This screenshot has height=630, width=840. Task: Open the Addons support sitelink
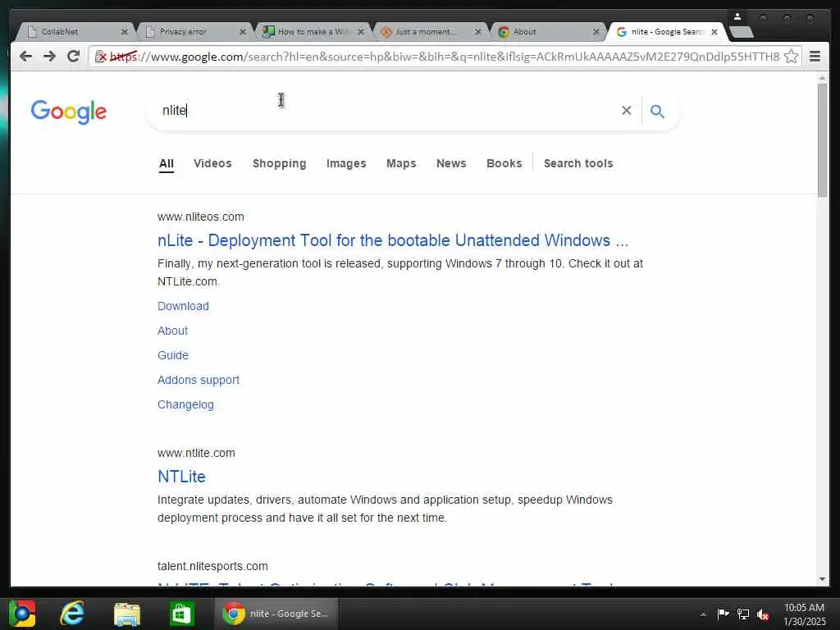(199, 380)
